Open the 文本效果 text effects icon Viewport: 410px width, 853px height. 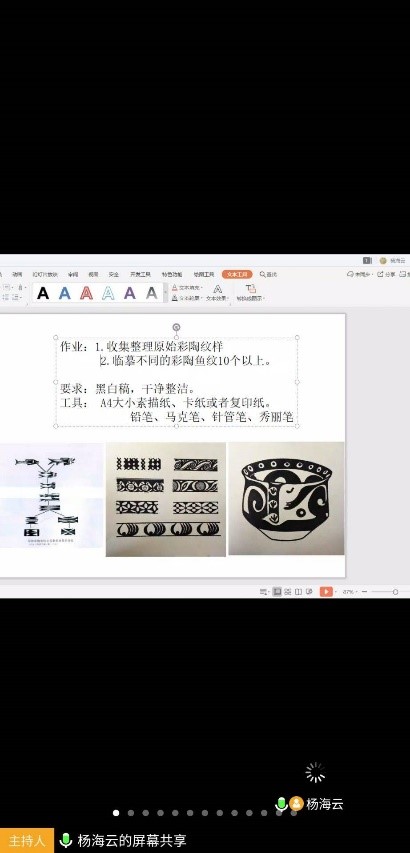coord(218,292)
